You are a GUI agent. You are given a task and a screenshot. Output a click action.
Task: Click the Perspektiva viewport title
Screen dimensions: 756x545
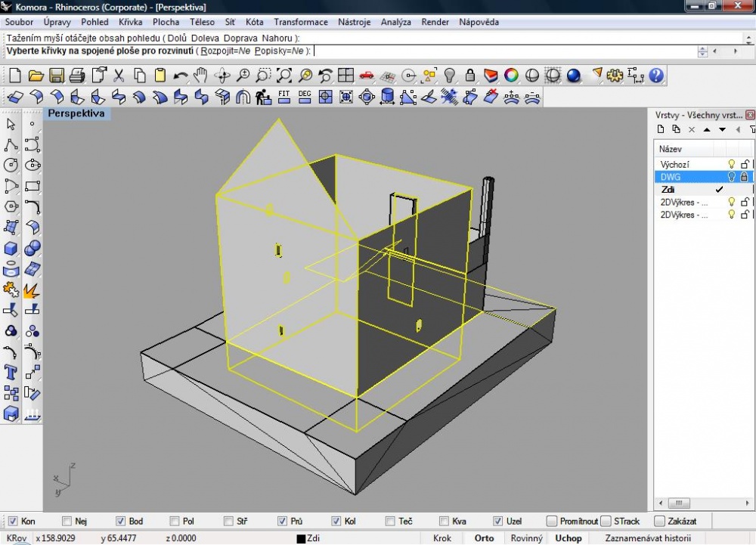pyautogui.click(x=76, y=113)
